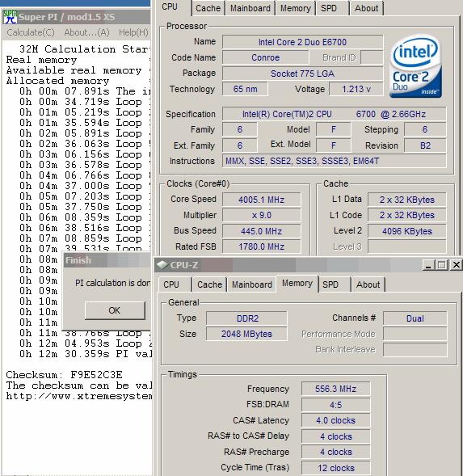Minimize the lower CPU-Z window
Image resolution: width=463 pixels, height=476 pixels.
428,265
